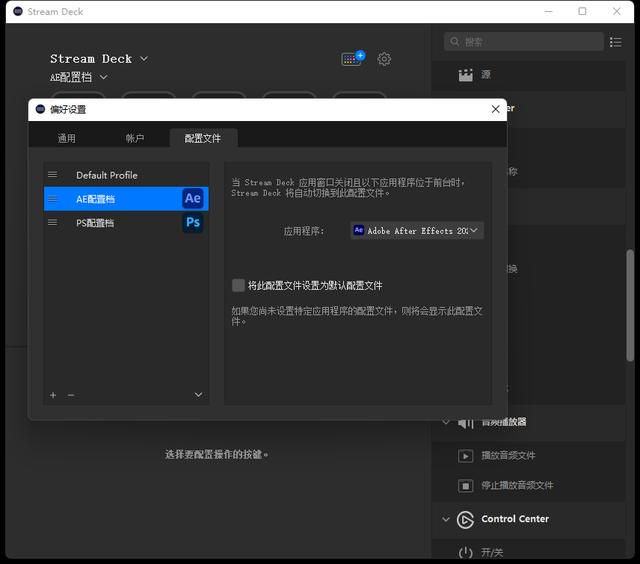Collapse the 音频播放器 category
Viewport: 640px width, 564px height.
pyautogui.click(x=446, y=422)
